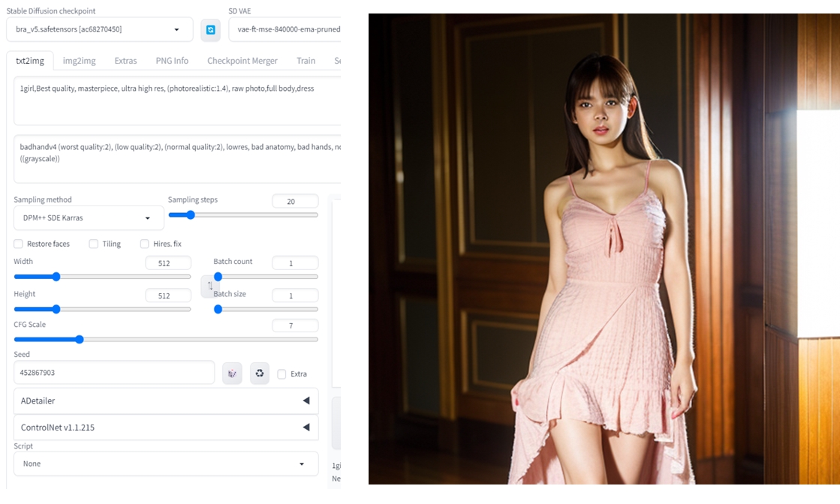Switch to the img2img tab
Screen dimensions: 840x504
click(79, 61)
